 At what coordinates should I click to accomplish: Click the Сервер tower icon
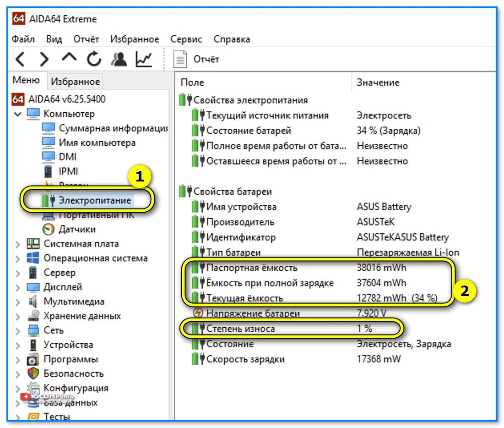tap(33, 273)
